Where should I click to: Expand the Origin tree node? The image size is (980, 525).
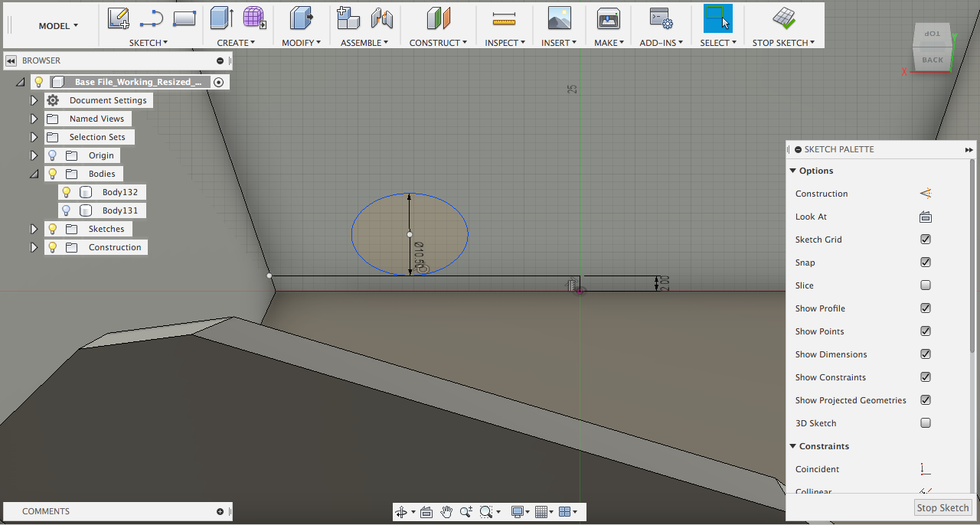[x=34, y=155]
